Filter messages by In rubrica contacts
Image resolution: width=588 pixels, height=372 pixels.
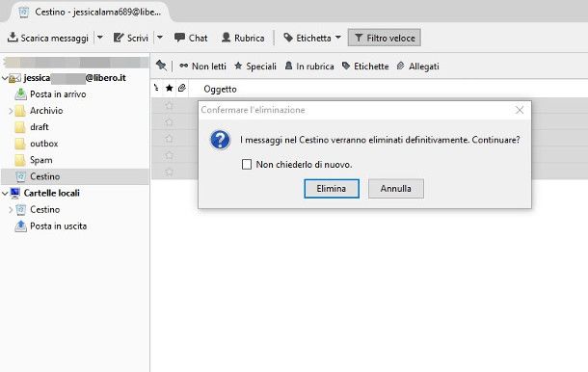tap(309, 66)
